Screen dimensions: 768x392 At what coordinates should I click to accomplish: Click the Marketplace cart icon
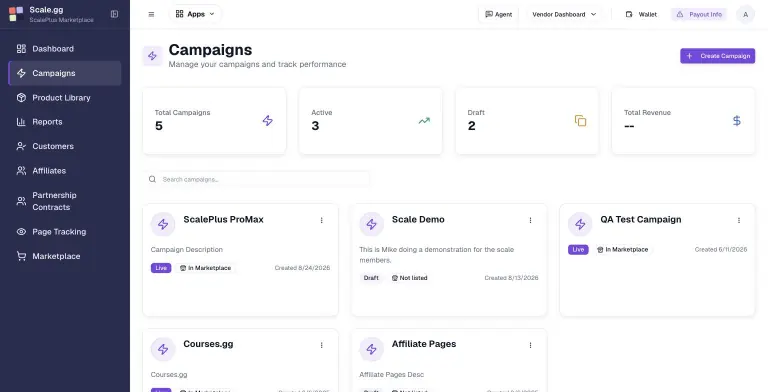(x=21, y=256)
